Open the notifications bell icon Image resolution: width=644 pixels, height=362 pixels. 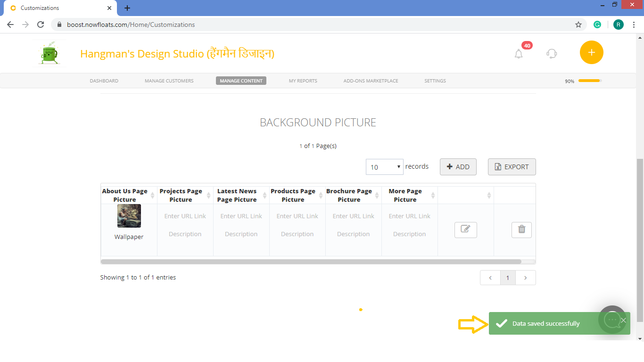tap(519, 54)
